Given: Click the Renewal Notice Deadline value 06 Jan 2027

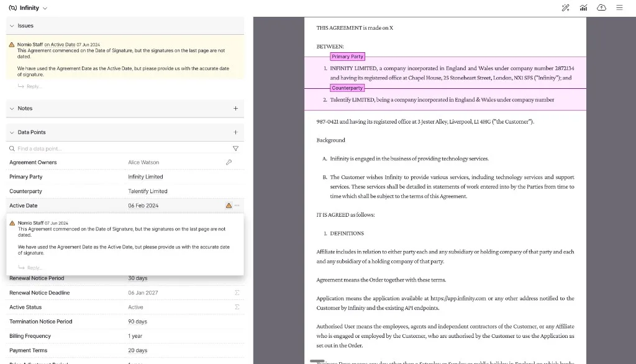Looking at the screenshot, I should (143, 293).
